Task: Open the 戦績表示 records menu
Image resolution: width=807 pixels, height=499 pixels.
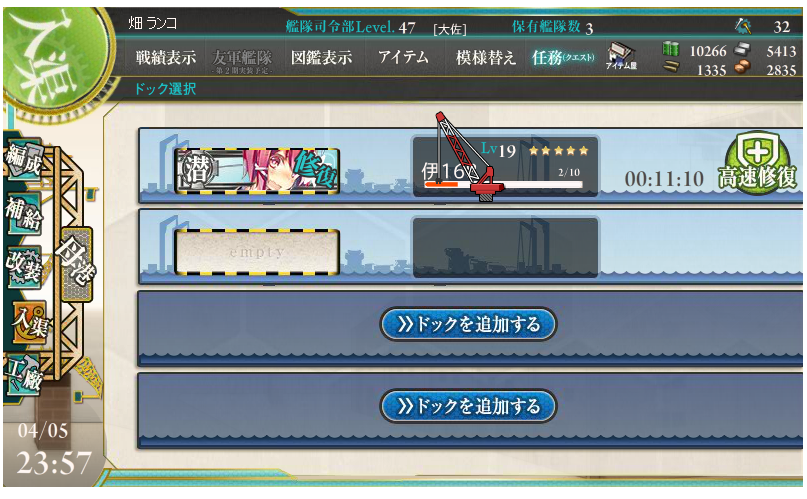Action: pyautogui.click(x=166, y=58)
